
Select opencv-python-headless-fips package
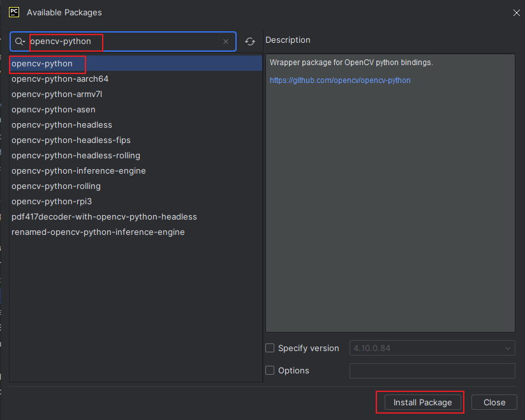[x=136, y=140]
